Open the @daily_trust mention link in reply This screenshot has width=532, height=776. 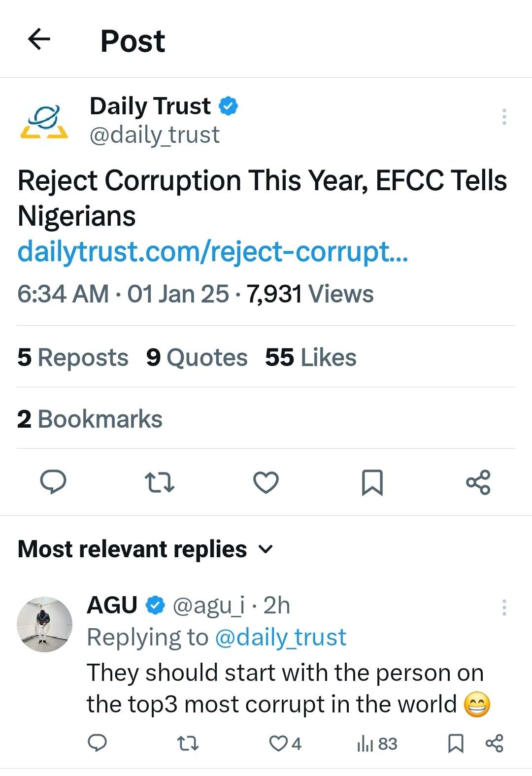(x=281, y=637)
